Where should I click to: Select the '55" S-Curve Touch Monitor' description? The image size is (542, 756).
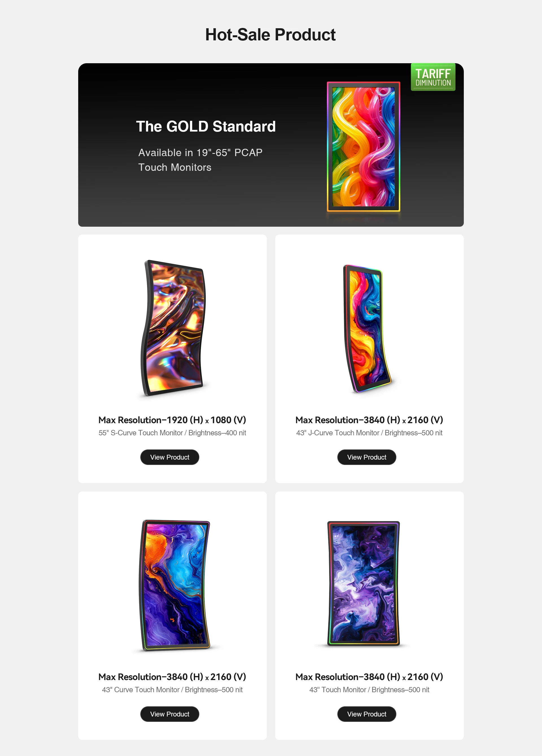(172, 433)
